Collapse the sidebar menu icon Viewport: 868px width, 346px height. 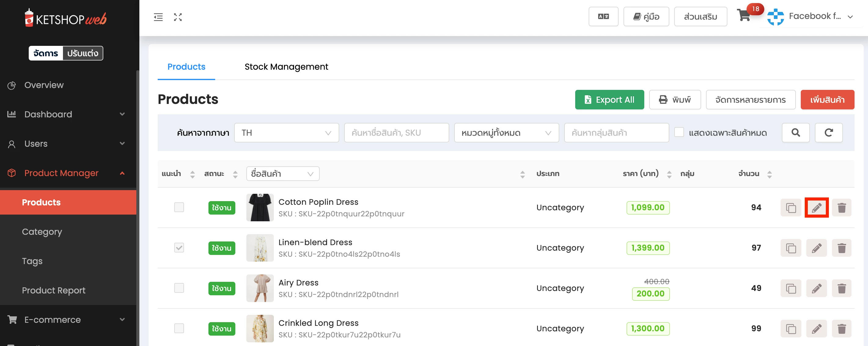tap(158, 17)
